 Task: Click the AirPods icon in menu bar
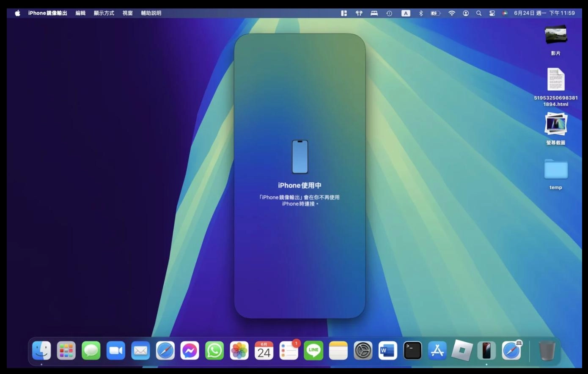[359, 13]
